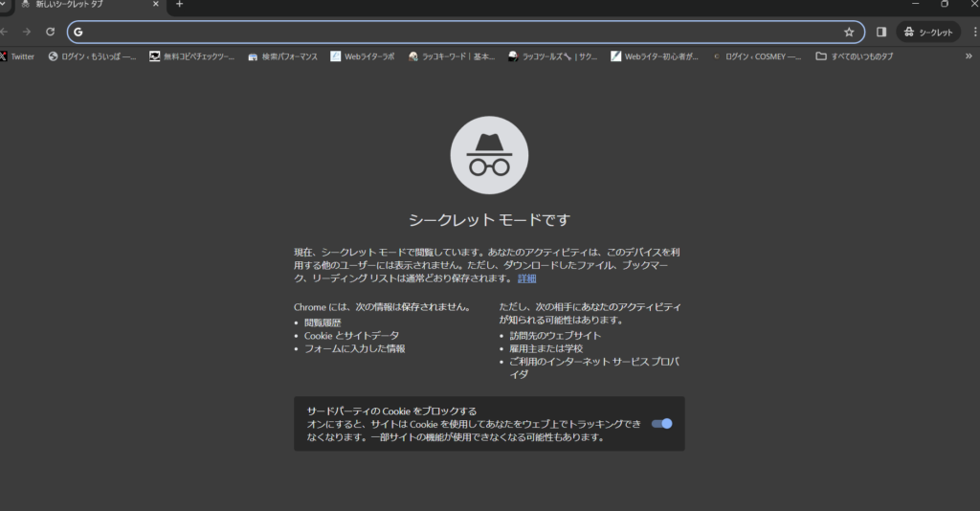Open the tab search dropdown at top-left

coord(4,5)
